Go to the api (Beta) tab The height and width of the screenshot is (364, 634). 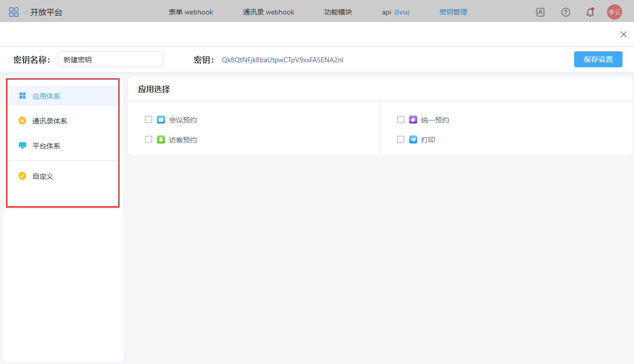395,12
